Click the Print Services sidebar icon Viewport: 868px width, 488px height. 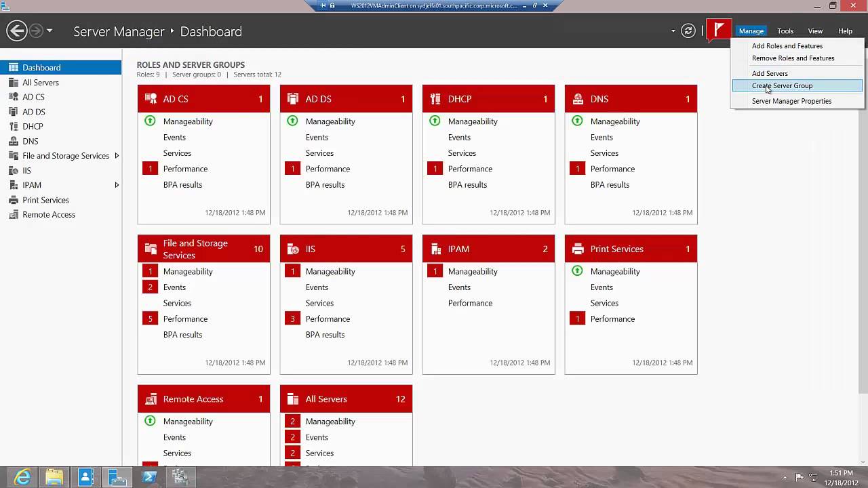coord(13,200)
